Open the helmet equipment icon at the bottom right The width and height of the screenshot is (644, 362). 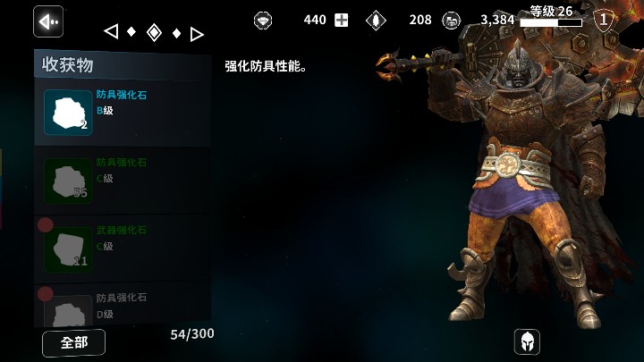[x=527, y=341]
